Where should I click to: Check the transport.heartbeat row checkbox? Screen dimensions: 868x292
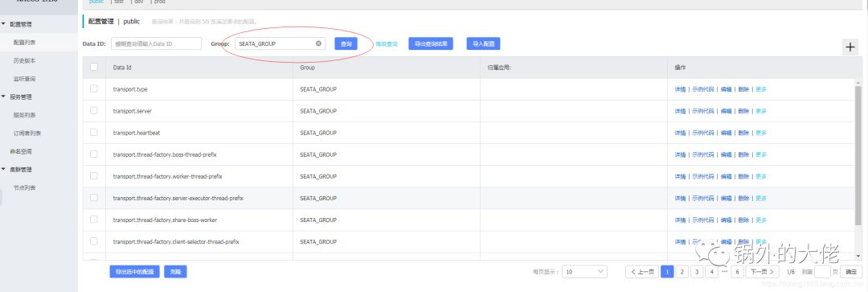(93, 133)
